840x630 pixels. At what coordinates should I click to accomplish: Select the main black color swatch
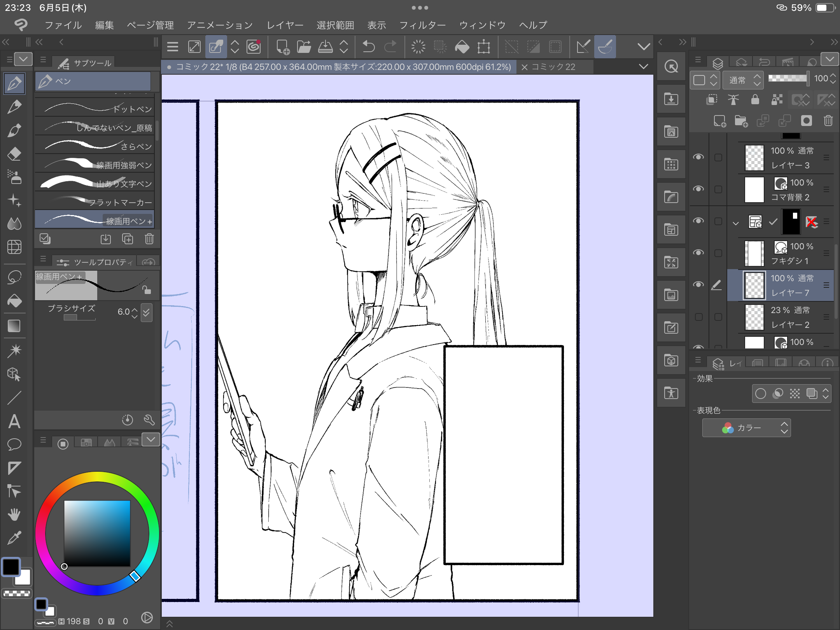11,567
